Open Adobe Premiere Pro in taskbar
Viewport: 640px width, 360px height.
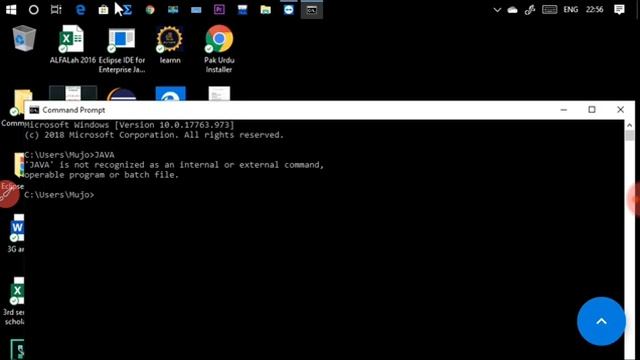219,10
